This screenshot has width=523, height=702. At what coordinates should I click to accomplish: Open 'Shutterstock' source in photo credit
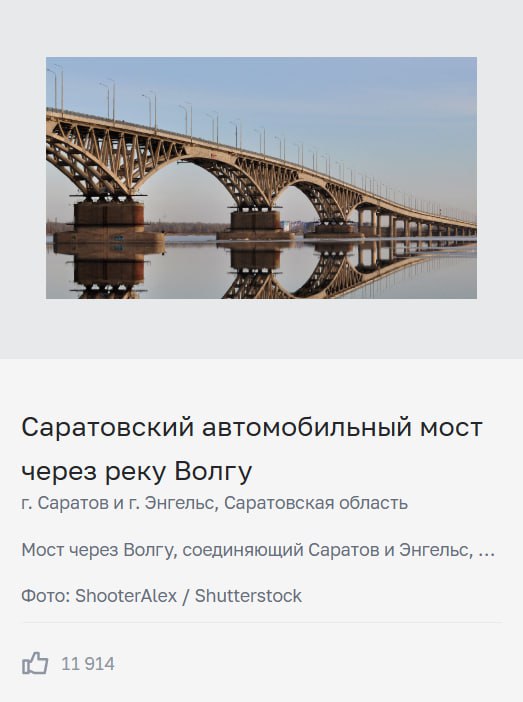coord(249,596)
